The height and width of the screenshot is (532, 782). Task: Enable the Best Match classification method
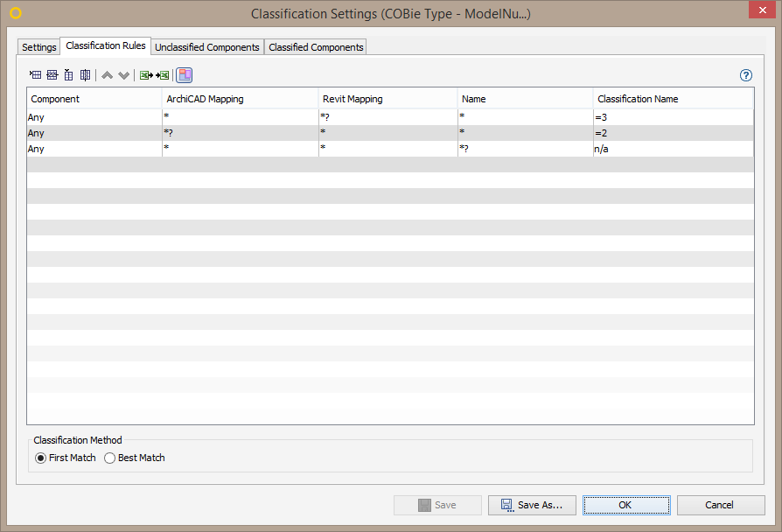pyautogui.click(x=109, y=458)
